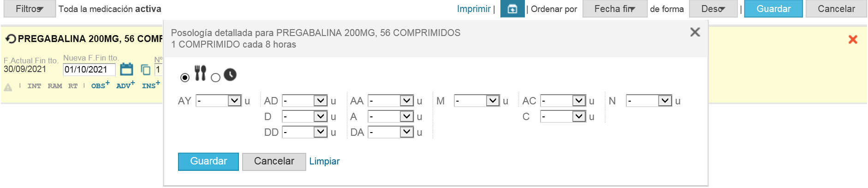Select the mealtime schedule radio button
868x188 pixels.
(x=185, y=78)
